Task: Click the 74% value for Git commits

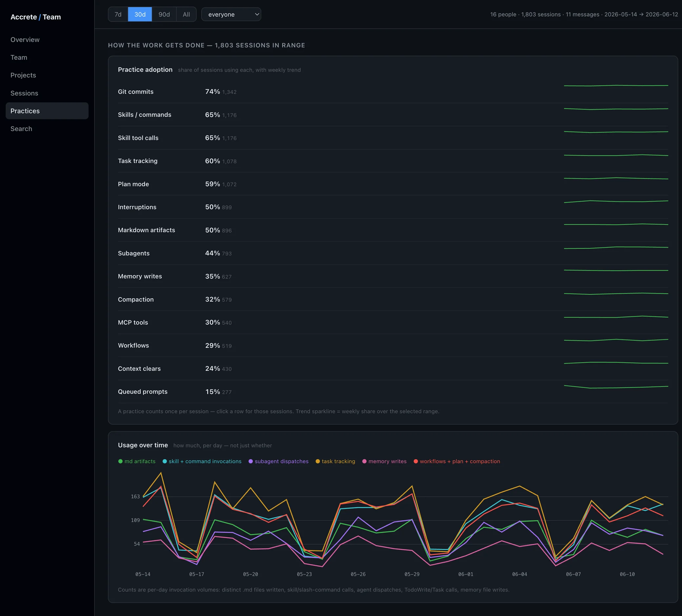Action: 212,92
